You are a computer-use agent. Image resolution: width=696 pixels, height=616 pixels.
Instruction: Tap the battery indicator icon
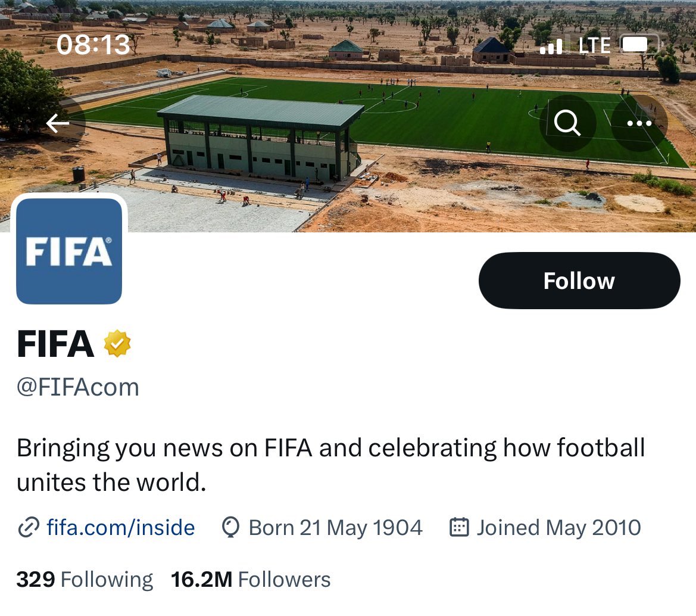click(x=639, y=45)
